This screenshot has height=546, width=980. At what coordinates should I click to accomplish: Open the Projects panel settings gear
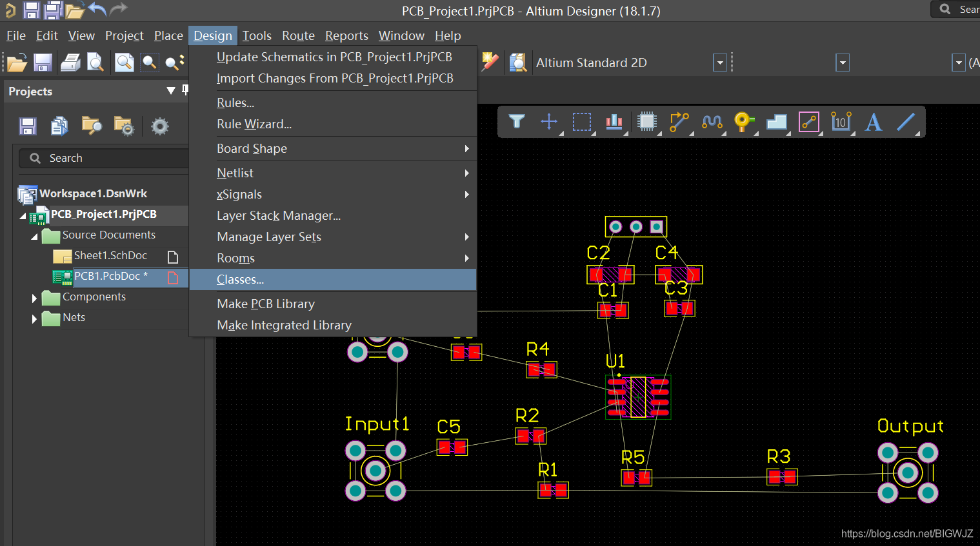159,126
